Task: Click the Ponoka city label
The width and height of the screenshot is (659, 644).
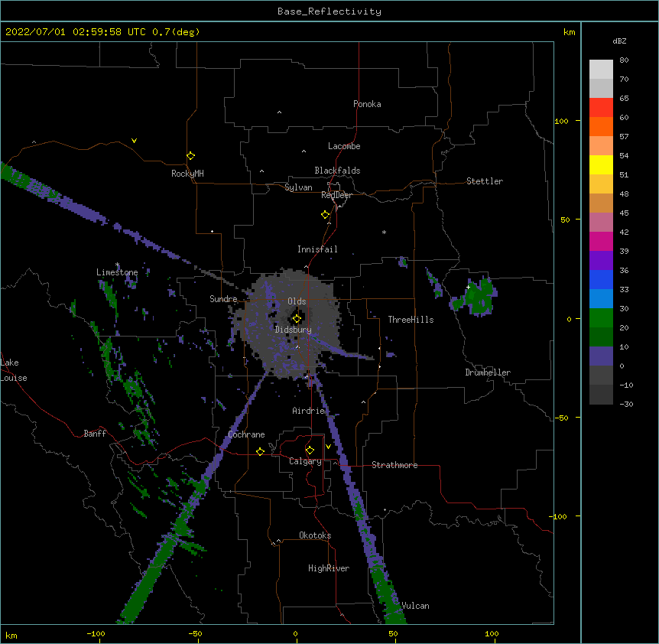Action: pos(367,104)
